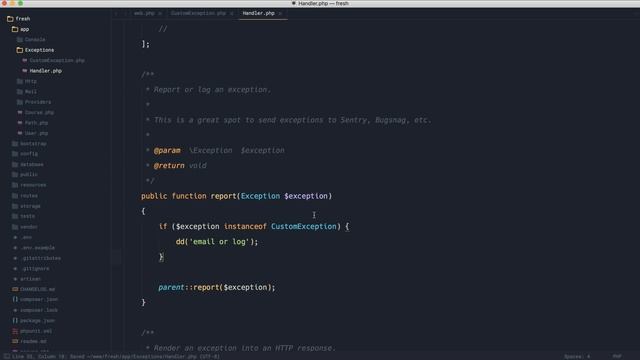Expand the resources folder
640x360 pixels.
click(x=29, y=185)
